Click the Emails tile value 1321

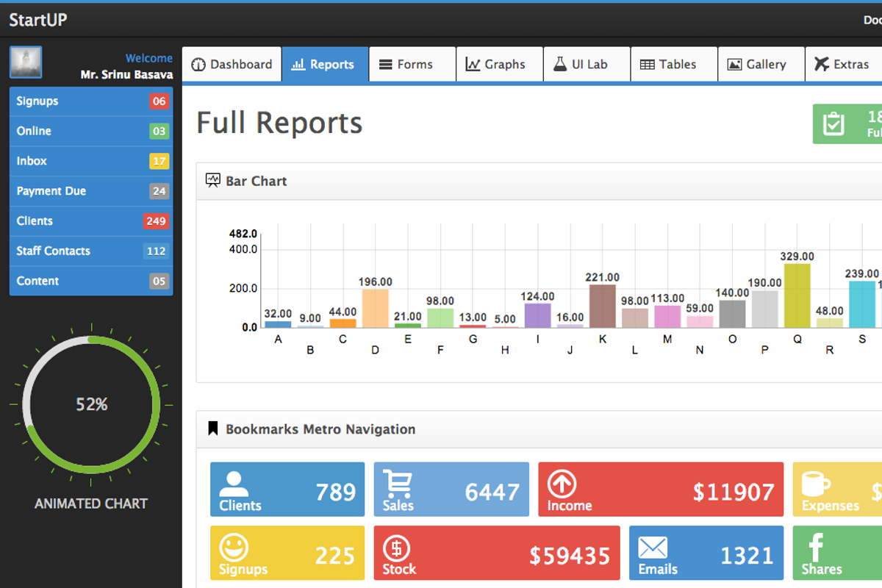coord(747,556)
